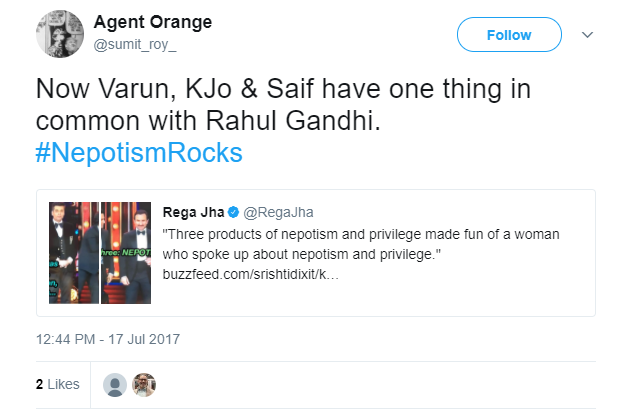Image resolution: width=627 pixels, height=411 pixels.
Task: View the right image of the quoted tweet
Action: click(x=127, y=253)
